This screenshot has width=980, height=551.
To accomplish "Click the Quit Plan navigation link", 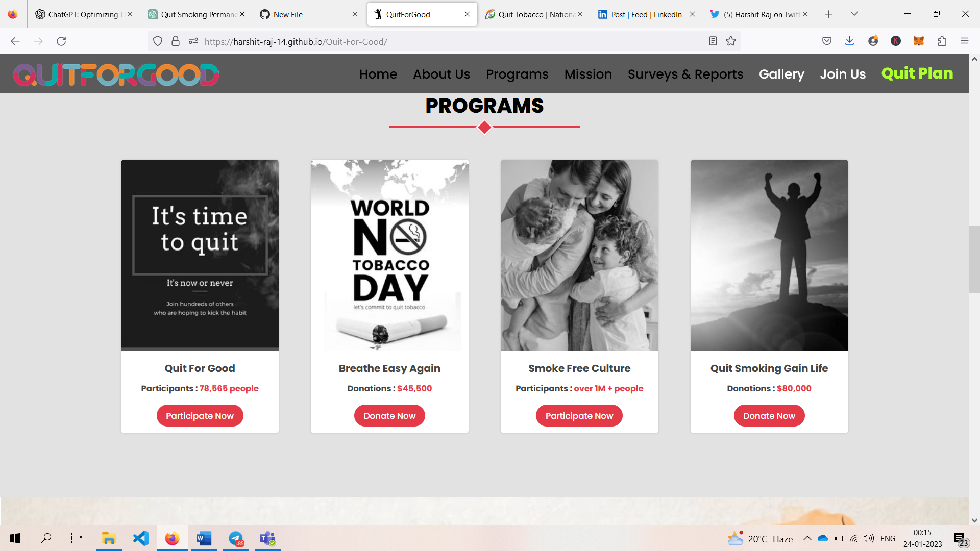I will pos(917,73).
